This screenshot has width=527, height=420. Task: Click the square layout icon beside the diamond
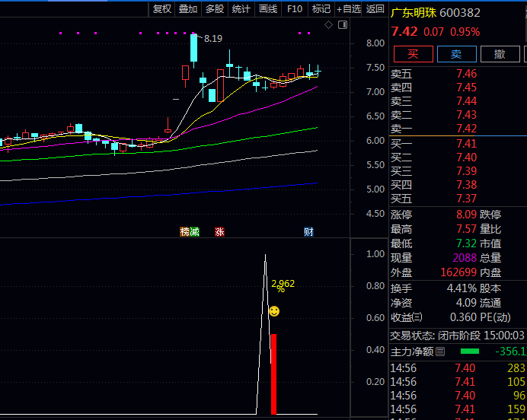[341, 25]
